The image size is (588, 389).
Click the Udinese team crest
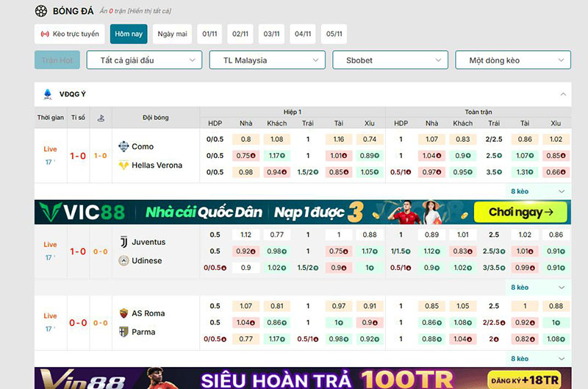pyautogui.click(x=123, y=261)
